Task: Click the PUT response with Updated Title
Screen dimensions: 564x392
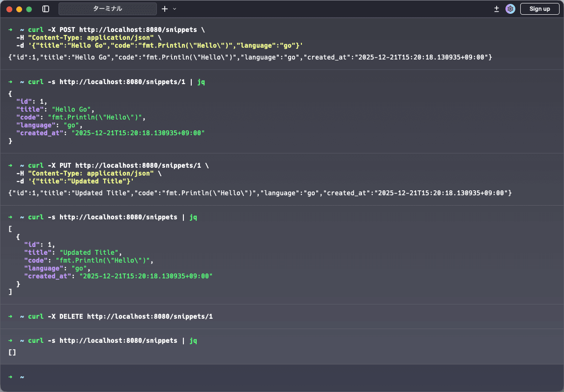Action: (260, 193)
